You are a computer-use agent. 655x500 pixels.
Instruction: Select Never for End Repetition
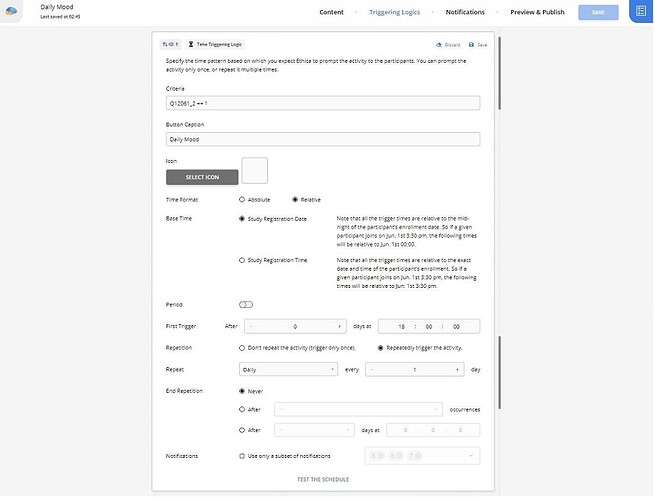pyautogui.click(x=242, y=391)
